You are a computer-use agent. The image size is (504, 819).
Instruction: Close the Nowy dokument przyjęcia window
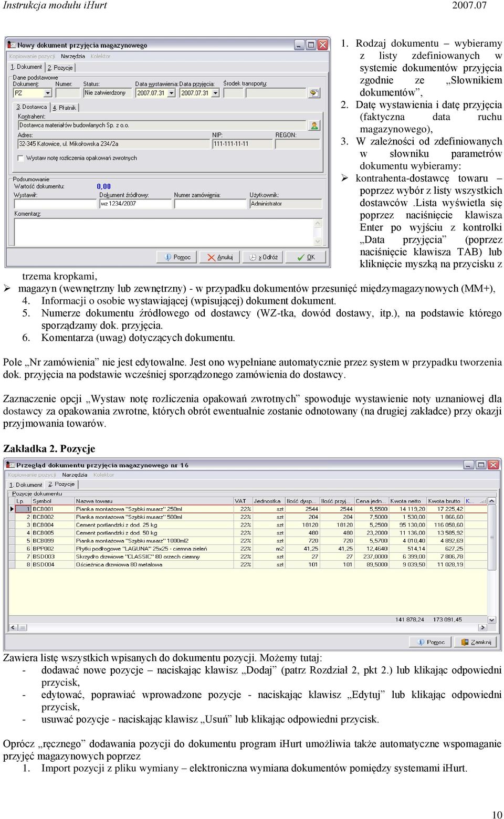point(323,45)
